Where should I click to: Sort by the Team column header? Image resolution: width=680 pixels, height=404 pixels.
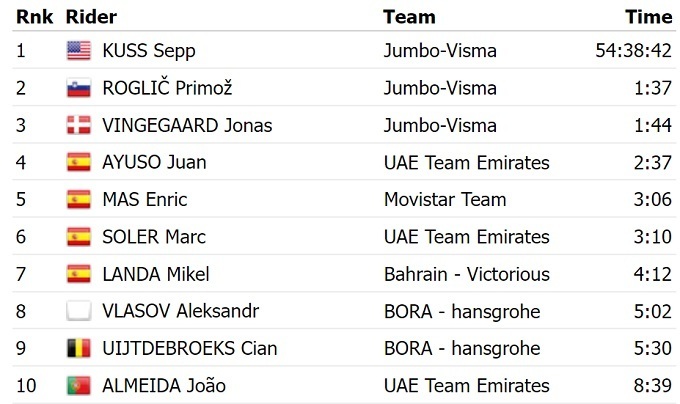pyautogui.click(x=409, y=16)
